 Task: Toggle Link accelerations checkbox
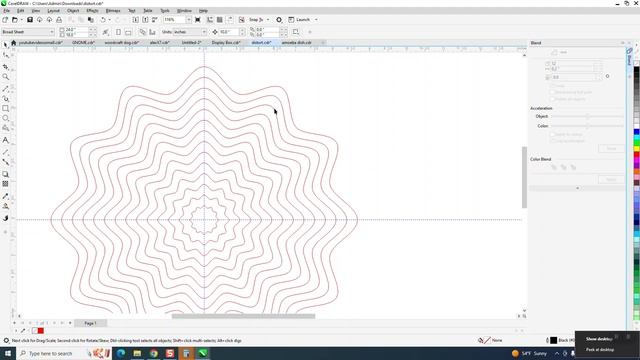pyautogui.click(x=552, y=141)
